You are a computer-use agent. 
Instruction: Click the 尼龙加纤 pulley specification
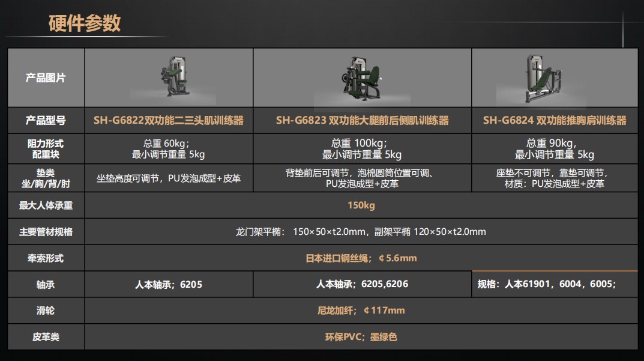(361, 311)
